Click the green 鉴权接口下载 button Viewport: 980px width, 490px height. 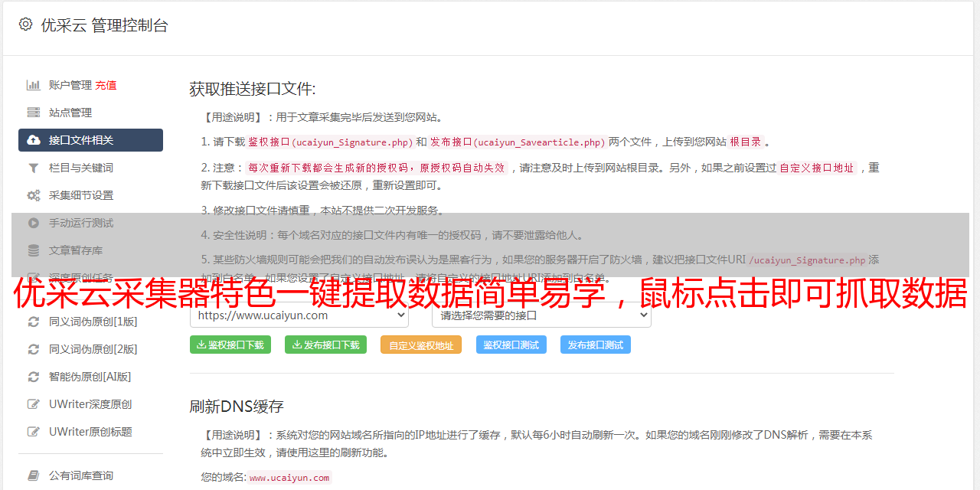click(230, 345)
